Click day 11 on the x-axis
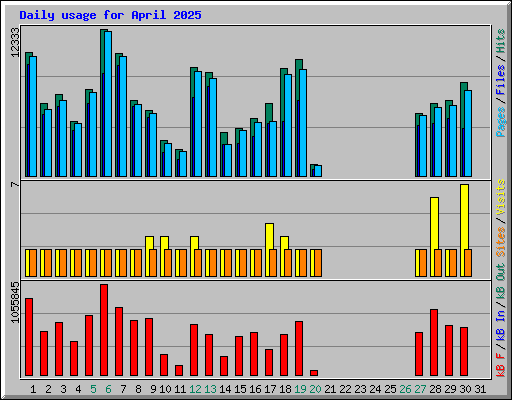Viewport: 512px width, 400px height. (180, 389)
